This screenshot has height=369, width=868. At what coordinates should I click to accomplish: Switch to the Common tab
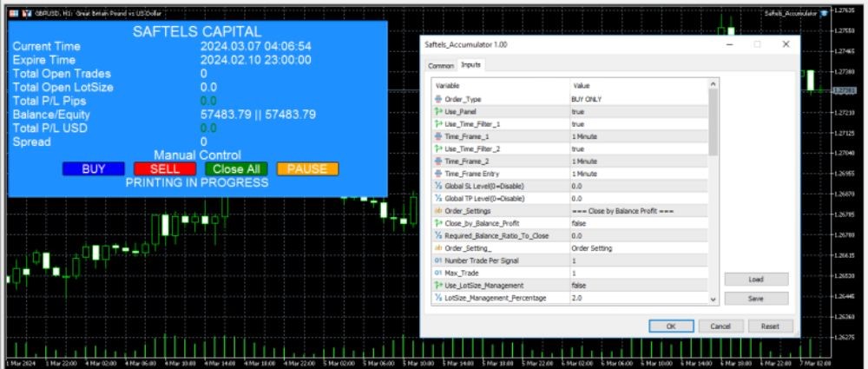(x=441, y=66)
